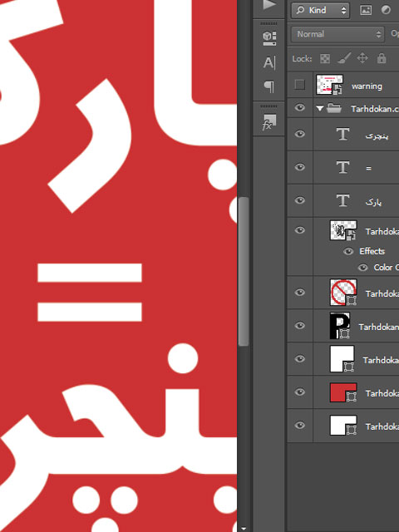Hide the پنچری text layer
This screenshot has width=399, height=532.
pos(299,134)
